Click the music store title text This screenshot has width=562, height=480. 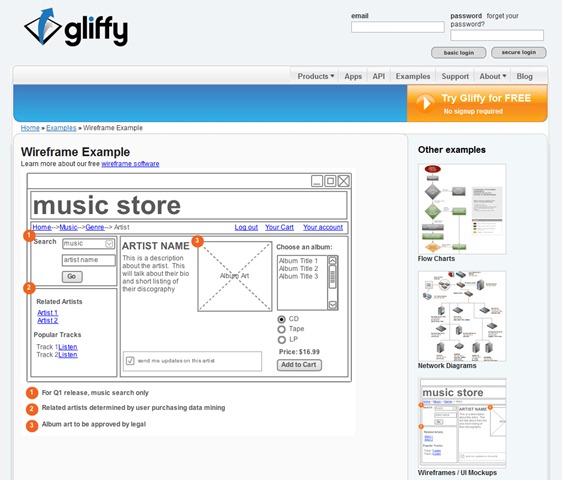click(x=107, y=205)
